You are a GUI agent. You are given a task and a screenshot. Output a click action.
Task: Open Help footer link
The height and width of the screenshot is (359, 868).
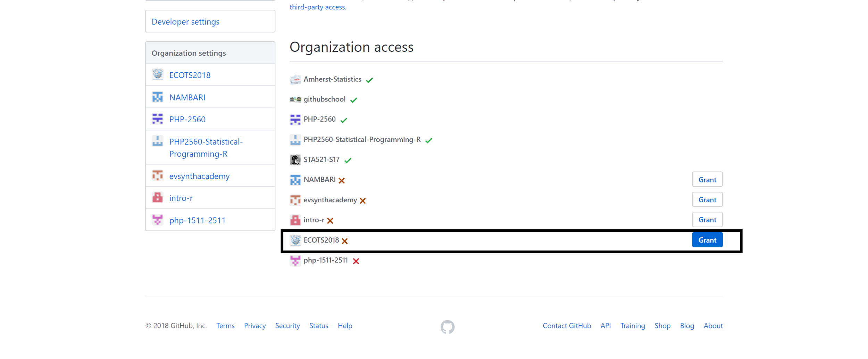tap(345, 326)
